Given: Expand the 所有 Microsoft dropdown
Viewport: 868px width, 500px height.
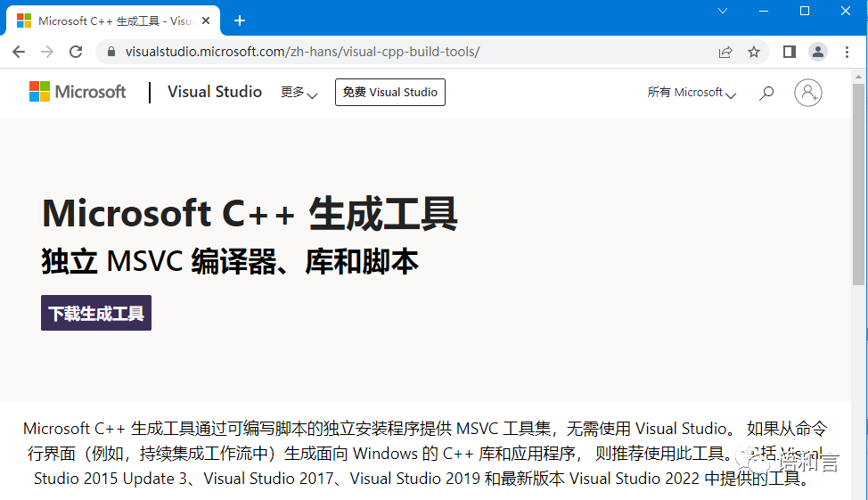Looking at the screenshot, I should click(x=692, y=93).
